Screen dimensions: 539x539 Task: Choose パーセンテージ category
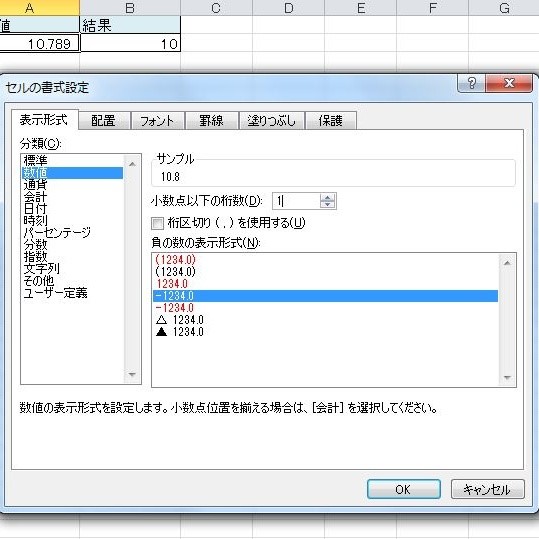[72, 233]
